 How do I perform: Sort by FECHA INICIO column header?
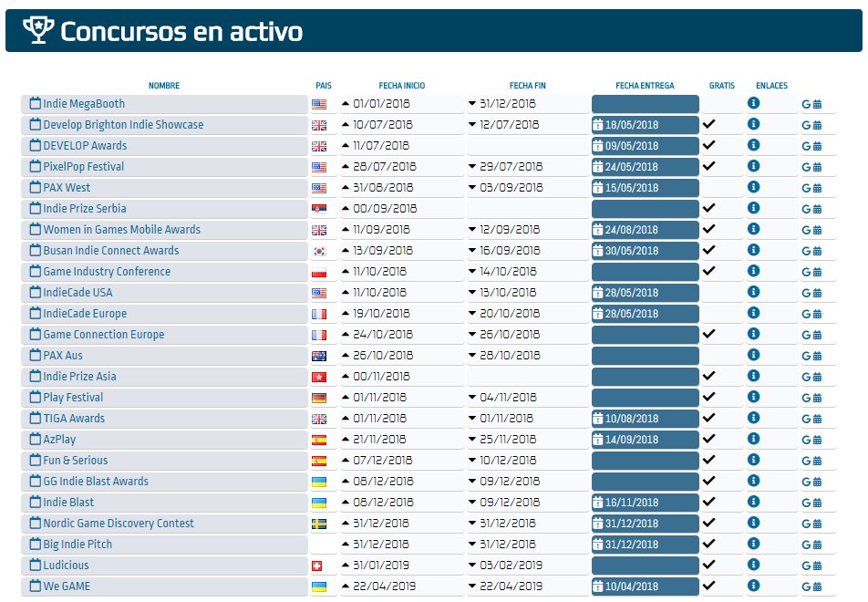[x=402, y=86]
